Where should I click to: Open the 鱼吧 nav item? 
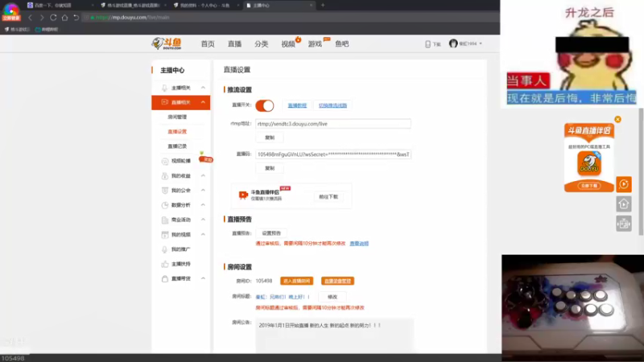pyautogui.click(x=341, y=44)
